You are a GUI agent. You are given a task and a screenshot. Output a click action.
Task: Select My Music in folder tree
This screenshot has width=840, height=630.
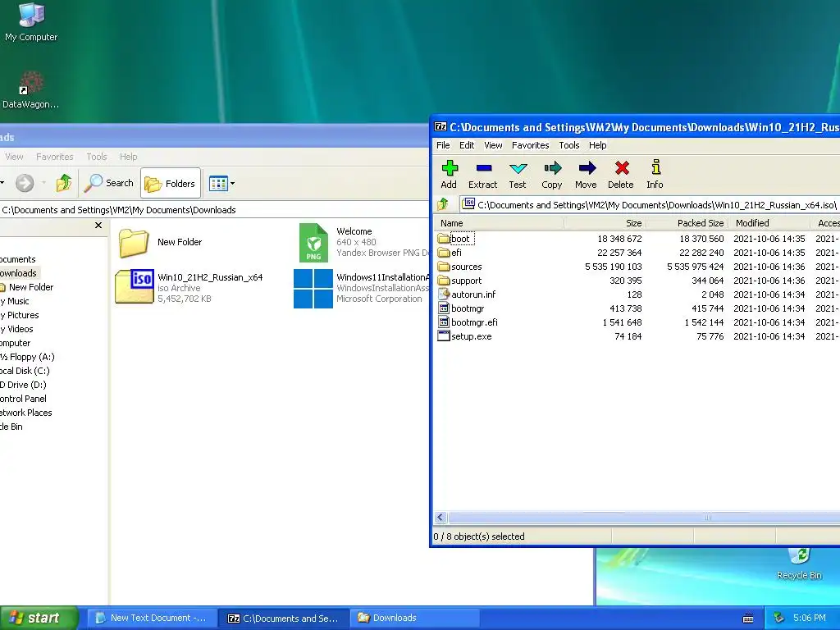[15, 301]
